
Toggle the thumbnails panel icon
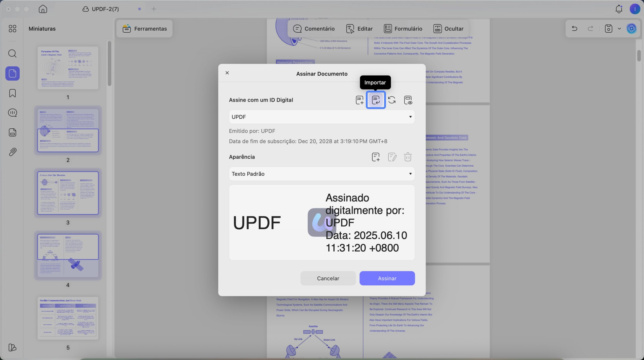12,73
